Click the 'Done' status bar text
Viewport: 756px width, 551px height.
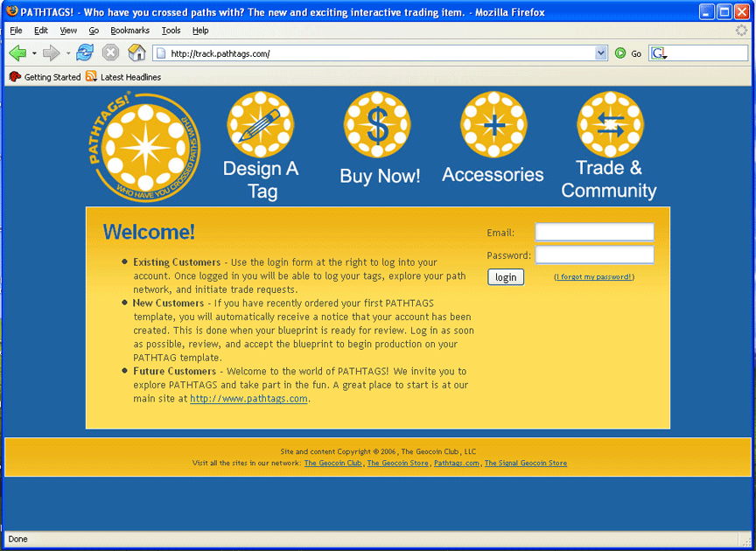17,539
